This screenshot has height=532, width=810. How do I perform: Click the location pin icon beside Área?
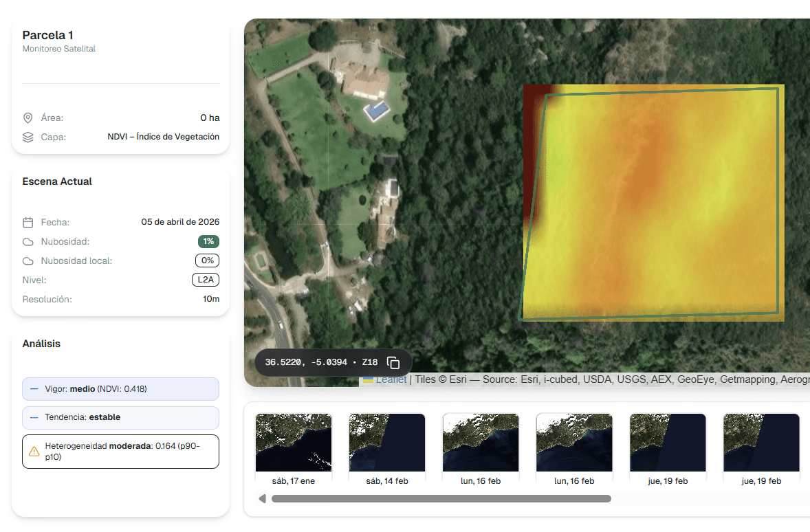[x=28, y=118]
